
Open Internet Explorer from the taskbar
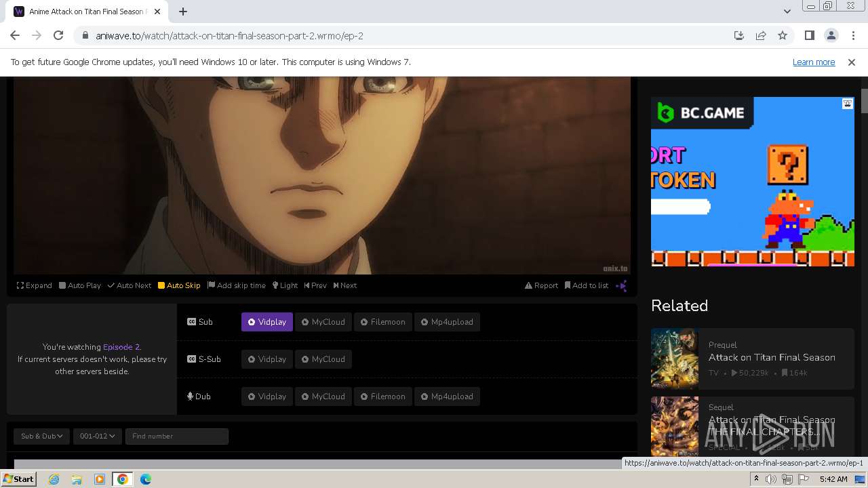(54, 479)
